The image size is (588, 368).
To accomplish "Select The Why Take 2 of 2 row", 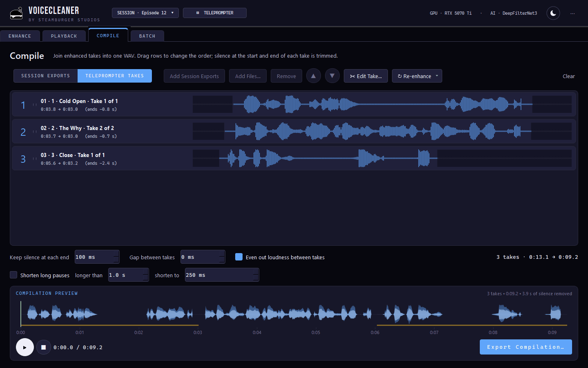I will pyautogui.click(x=294, y=132).
